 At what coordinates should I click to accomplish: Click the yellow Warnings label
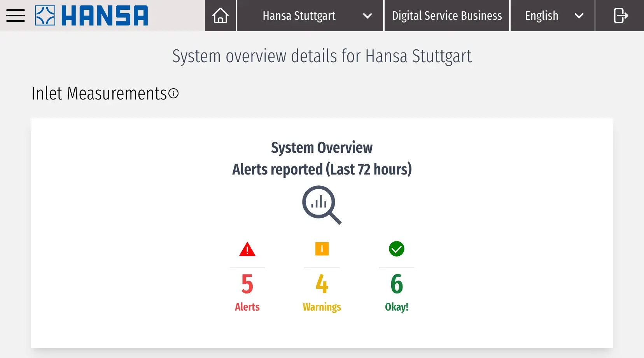coord(322,307)
